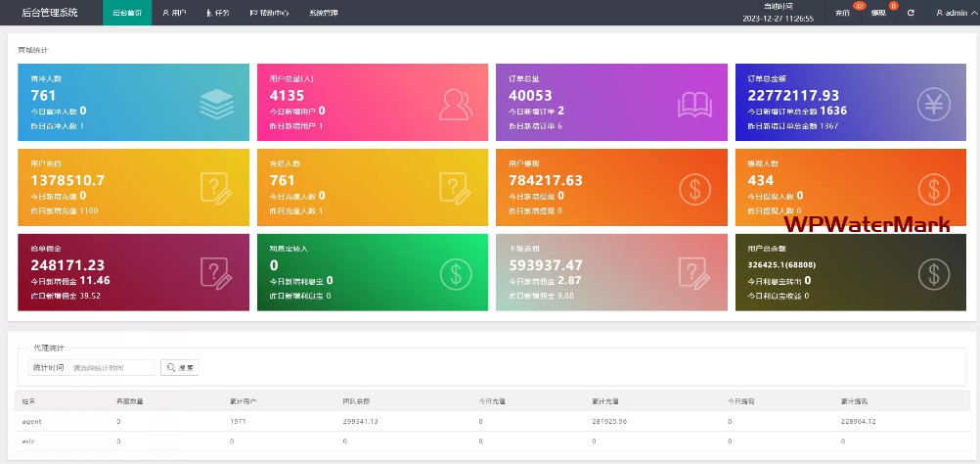Click the stacked layers icon in first-deposit card
The height and width of the screenshot is (464, 980).
click(x=214, y=103)
